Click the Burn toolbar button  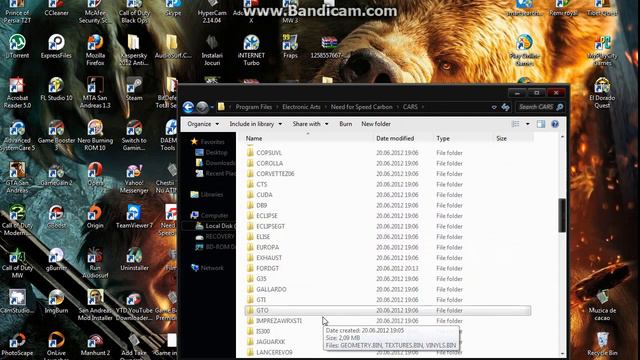click(x=345, y=124)
